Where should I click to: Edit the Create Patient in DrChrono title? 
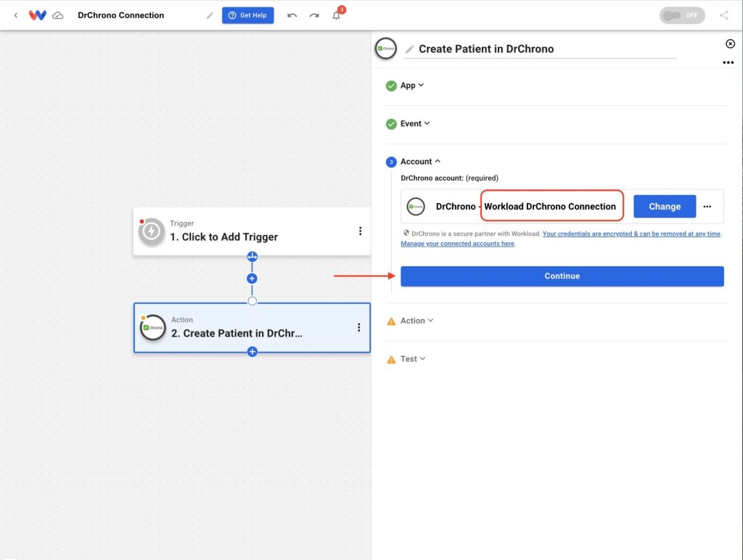(486, 49)
